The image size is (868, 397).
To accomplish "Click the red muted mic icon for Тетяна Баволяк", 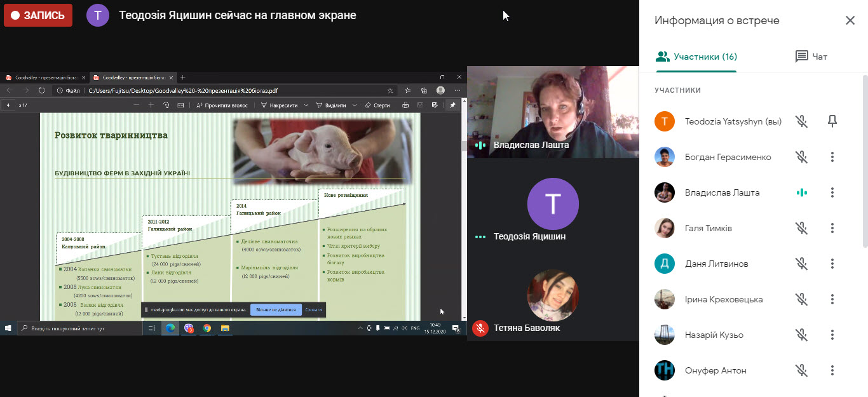I will tap(480, 328).
